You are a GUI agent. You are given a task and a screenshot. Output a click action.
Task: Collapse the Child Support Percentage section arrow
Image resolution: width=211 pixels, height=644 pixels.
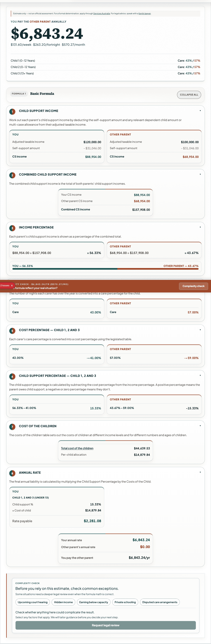tap(200, 375)
